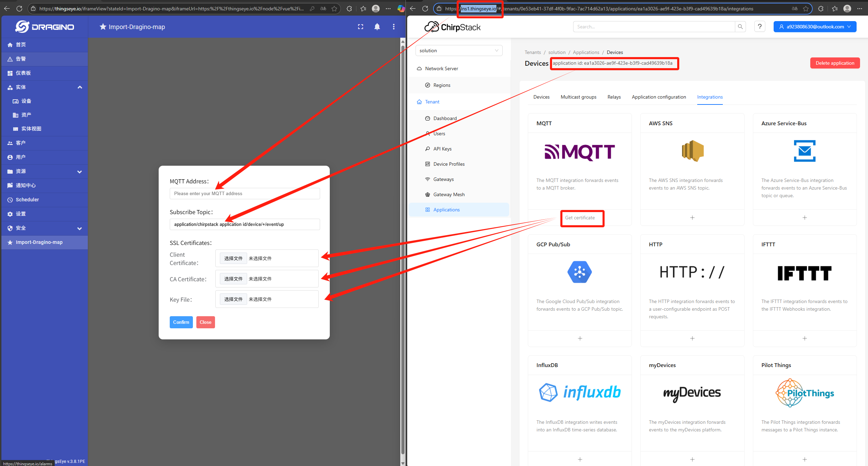Collapse the 实体 section chevron
Viewport: 868px width, 466px height.
click(80, 87)
